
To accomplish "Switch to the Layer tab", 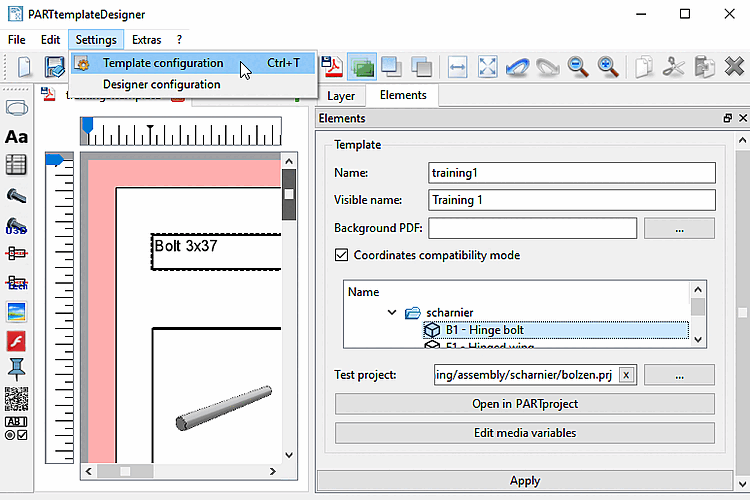I will [341, 96].
